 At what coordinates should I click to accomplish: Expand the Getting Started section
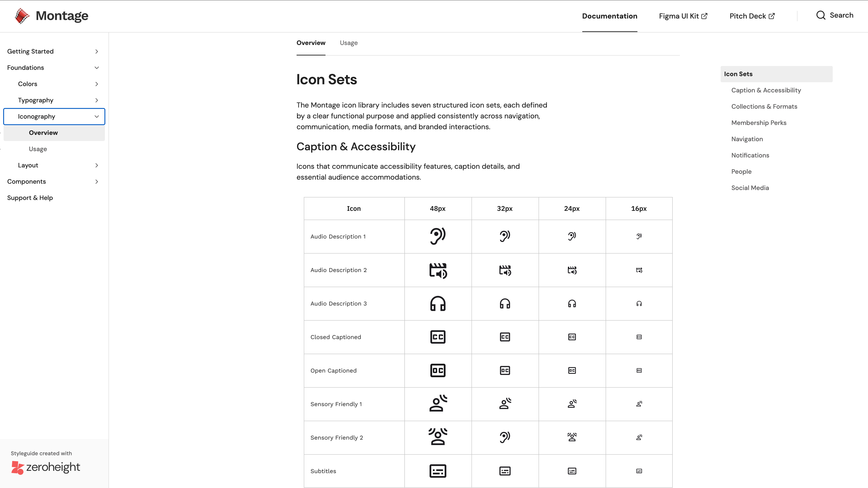(x=97, y=52)
